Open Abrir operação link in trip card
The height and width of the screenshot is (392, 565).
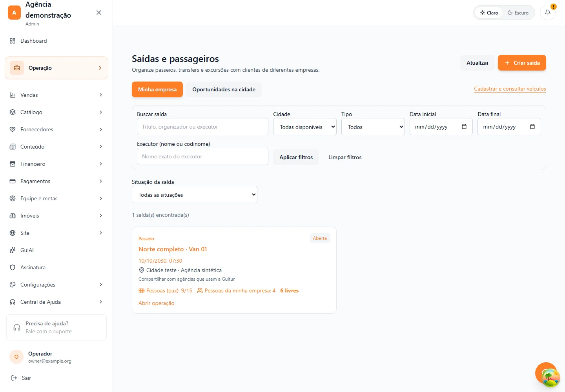click(157, 303)
